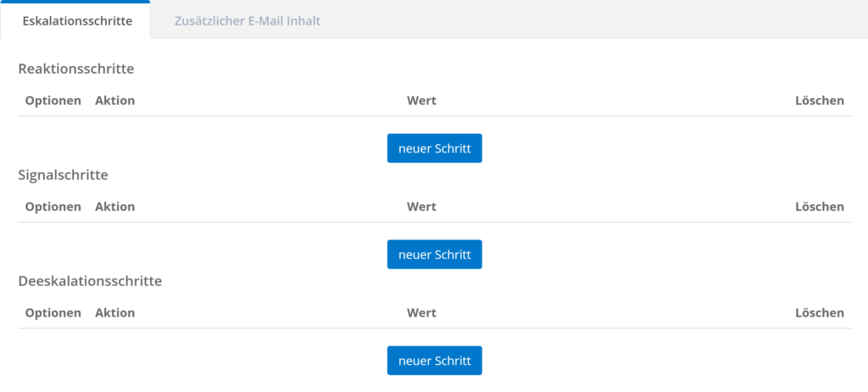This screenshot has height=392, width=868.
Task: Click Optionen column header in Reaktionsschritte table
Action: [x=53, y=101]
